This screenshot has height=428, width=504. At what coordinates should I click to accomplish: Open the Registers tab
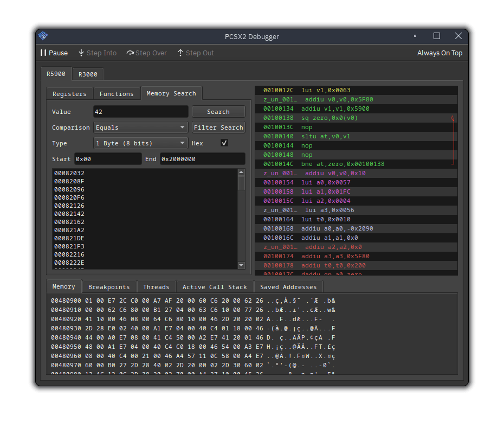69,94
